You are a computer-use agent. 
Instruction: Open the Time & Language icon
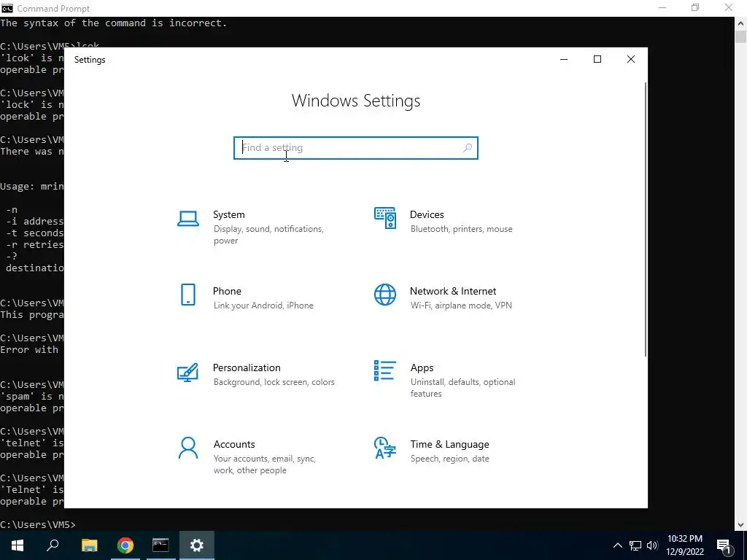click(x=385, y=448)
